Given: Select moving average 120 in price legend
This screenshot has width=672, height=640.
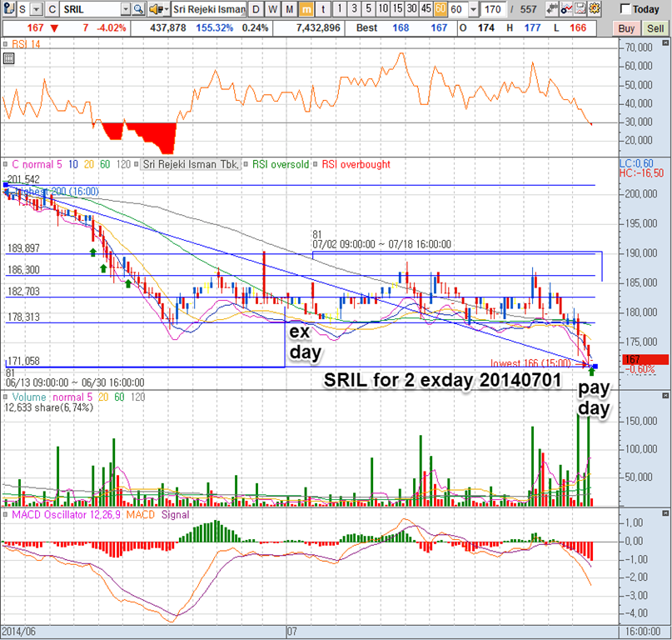Looking at the screenshot, I should click(123, 164).
